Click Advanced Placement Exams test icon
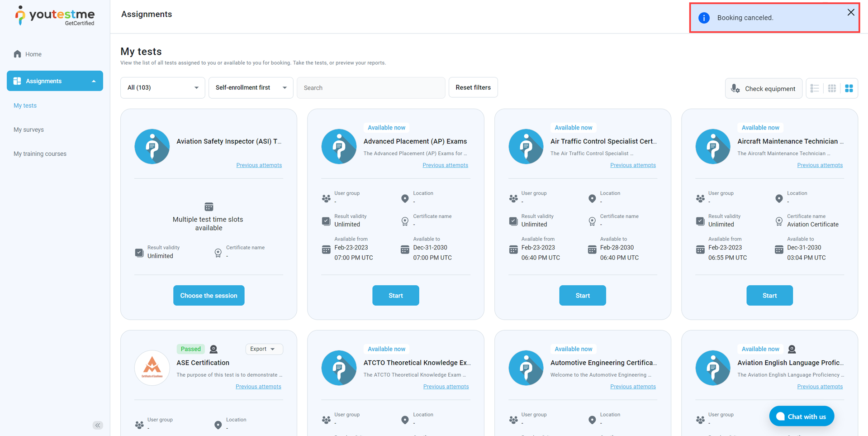Image resolution: width=868 pixels, height=436 pixels. pos(339,146)
